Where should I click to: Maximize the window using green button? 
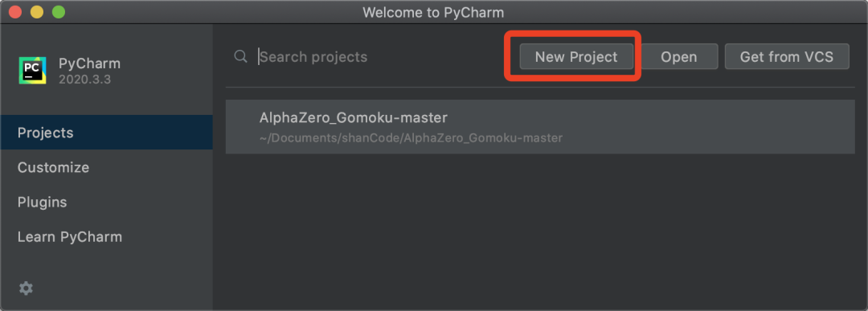coord(58,11)
